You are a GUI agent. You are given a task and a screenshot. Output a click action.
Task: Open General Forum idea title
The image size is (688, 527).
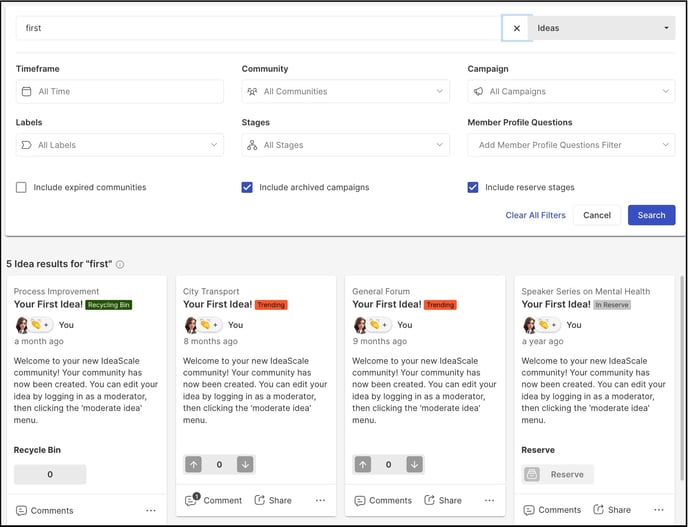[x=387, y=304]
